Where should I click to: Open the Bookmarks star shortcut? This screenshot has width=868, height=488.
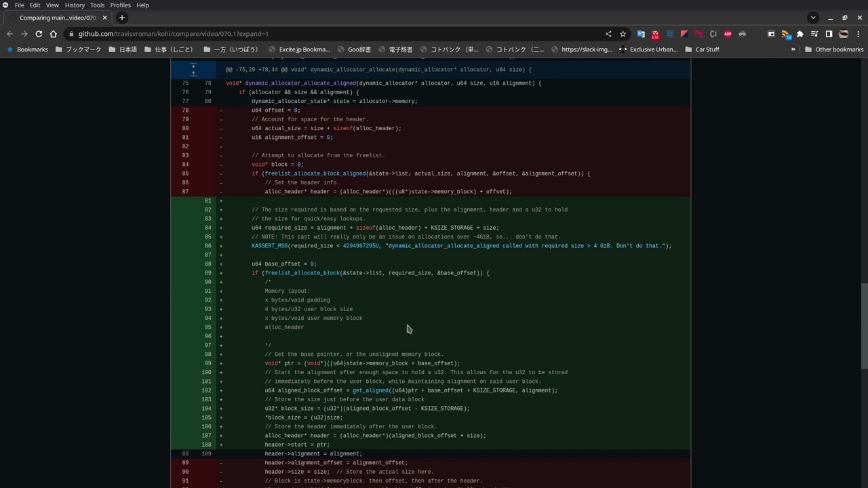click(x=27, y=49)
